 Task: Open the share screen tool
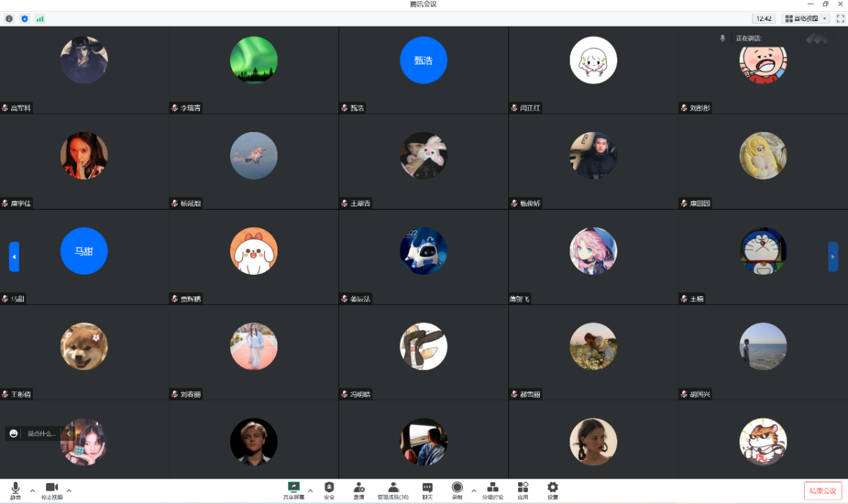294,489
